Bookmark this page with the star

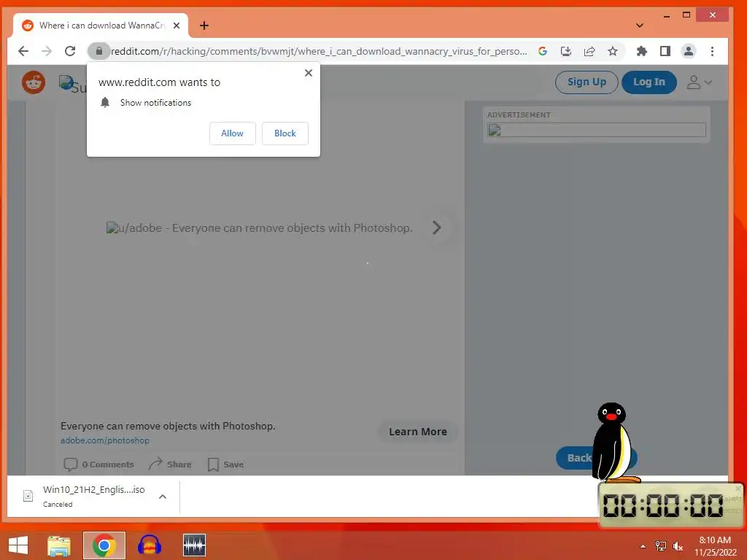pyautogui.click(x=613, y=51)
